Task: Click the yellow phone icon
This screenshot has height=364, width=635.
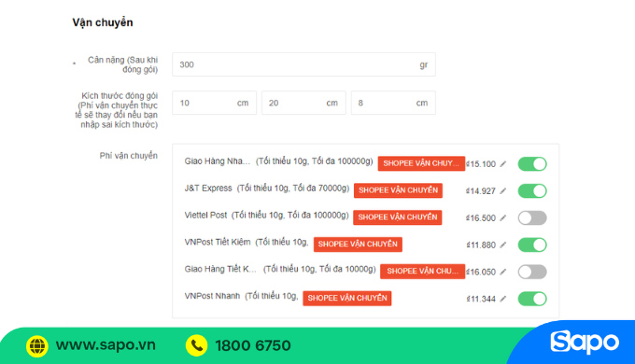Action: pyautogui.click(x=196, y=345)
